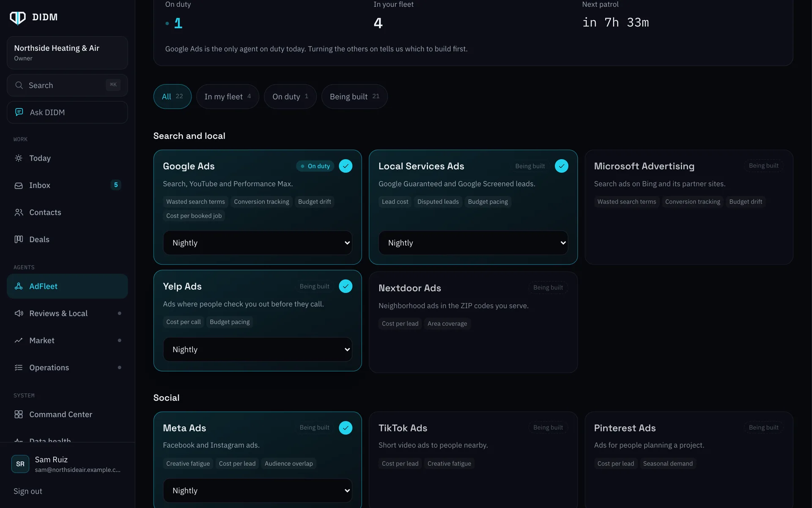This screenshot has height=508, width=812.
Task: Open Sam Ruiz account profile
Action: click(x=67, y=464)
